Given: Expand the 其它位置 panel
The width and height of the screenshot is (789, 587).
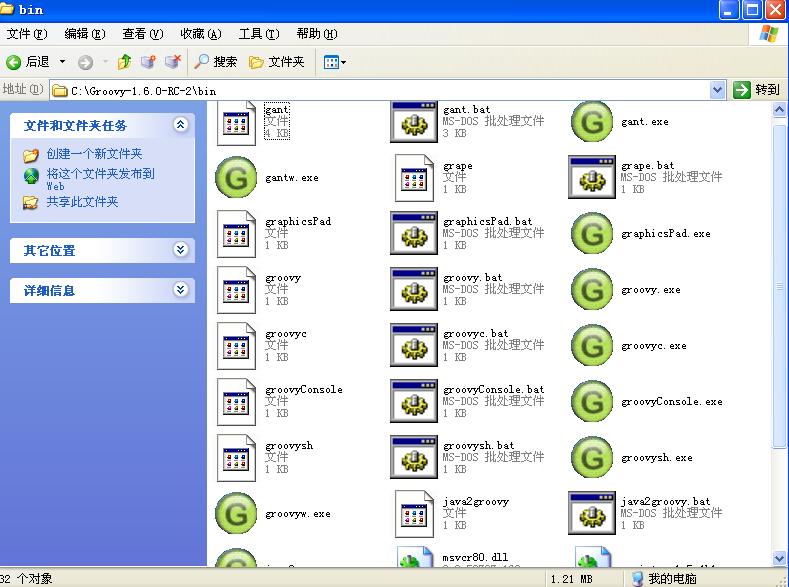Looking at the screenshot, I should click(181, 249).
